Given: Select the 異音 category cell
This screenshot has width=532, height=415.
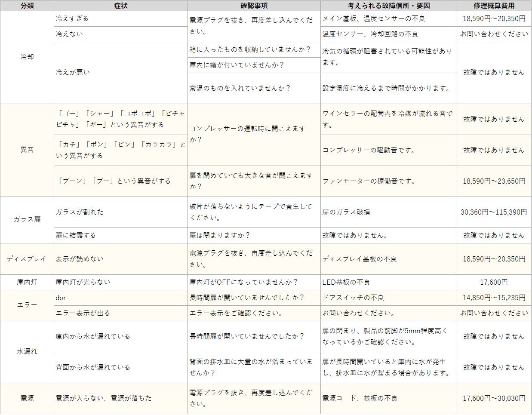Looking at the screenshot, I should 27,150.
